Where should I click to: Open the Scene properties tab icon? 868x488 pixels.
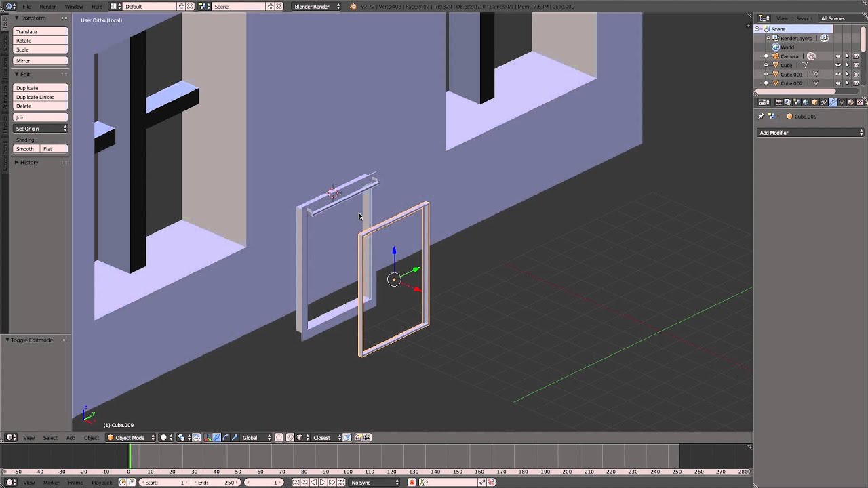pyautogui.click(x=797, y=102)
